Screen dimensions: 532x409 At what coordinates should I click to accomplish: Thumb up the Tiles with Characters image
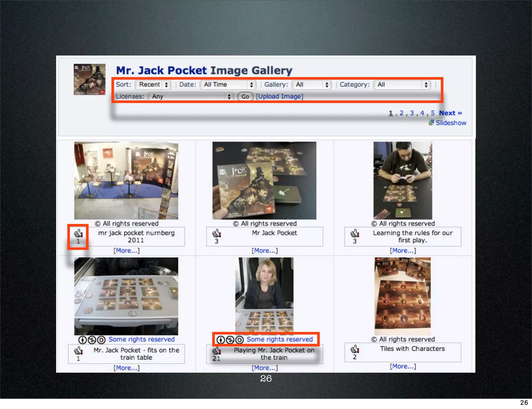[x=355, y=349]
